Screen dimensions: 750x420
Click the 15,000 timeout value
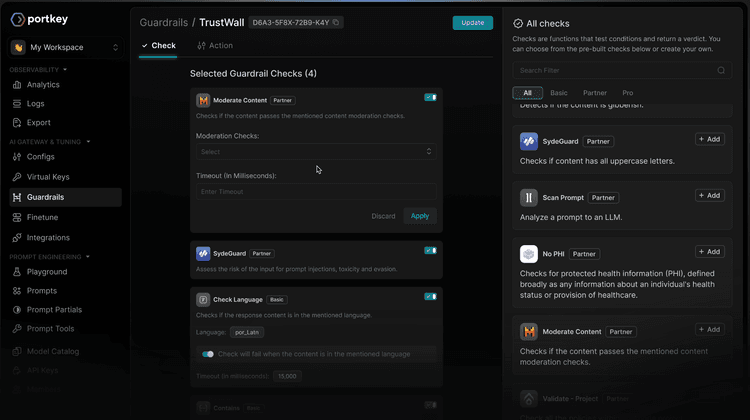pyautogui.click(x=287, y=376)
